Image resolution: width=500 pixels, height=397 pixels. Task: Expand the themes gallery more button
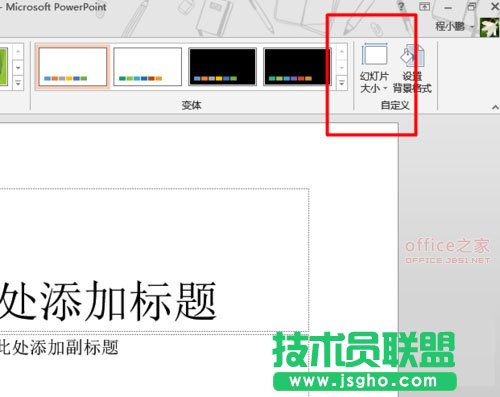click(x=18, y=83)
